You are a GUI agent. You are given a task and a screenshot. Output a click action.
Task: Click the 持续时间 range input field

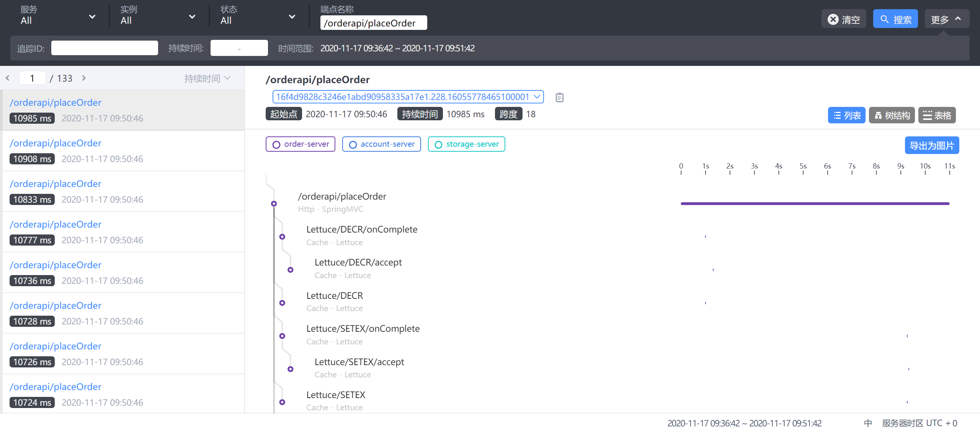(x=239, y=48)
